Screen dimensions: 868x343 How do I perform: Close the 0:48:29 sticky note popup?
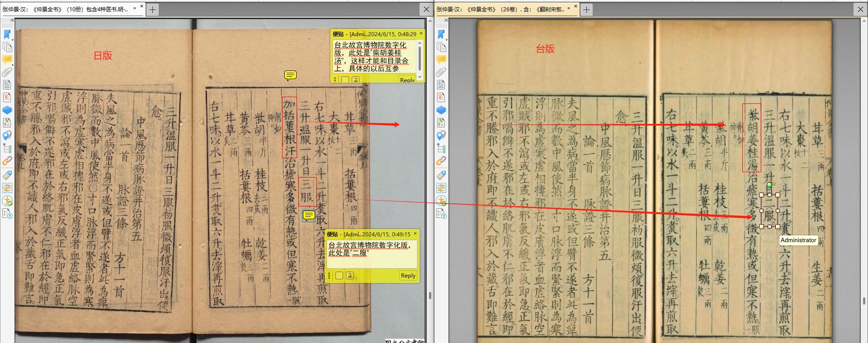pos(421,33)
